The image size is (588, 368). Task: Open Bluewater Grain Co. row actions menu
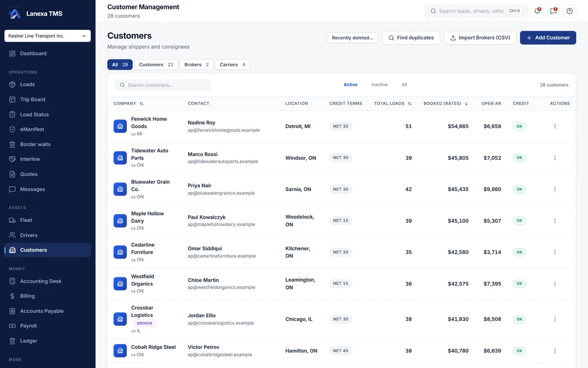(555, 189)
